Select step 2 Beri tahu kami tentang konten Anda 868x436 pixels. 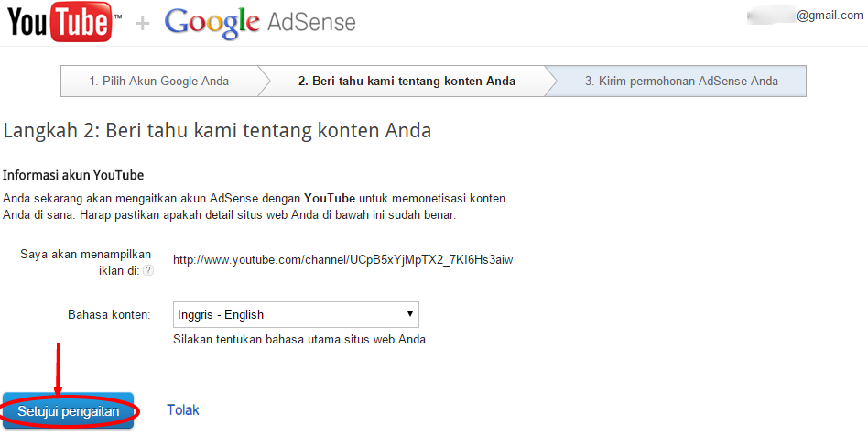[x=407, y=81]
